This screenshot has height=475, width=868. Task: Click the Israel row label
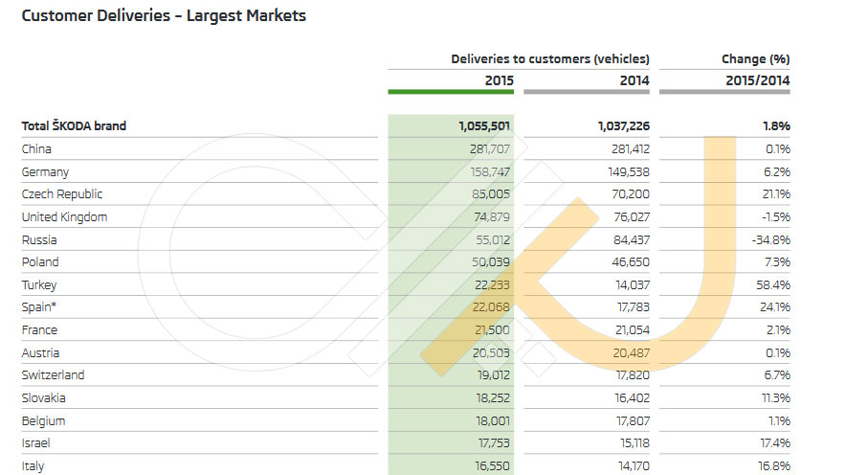36,442
